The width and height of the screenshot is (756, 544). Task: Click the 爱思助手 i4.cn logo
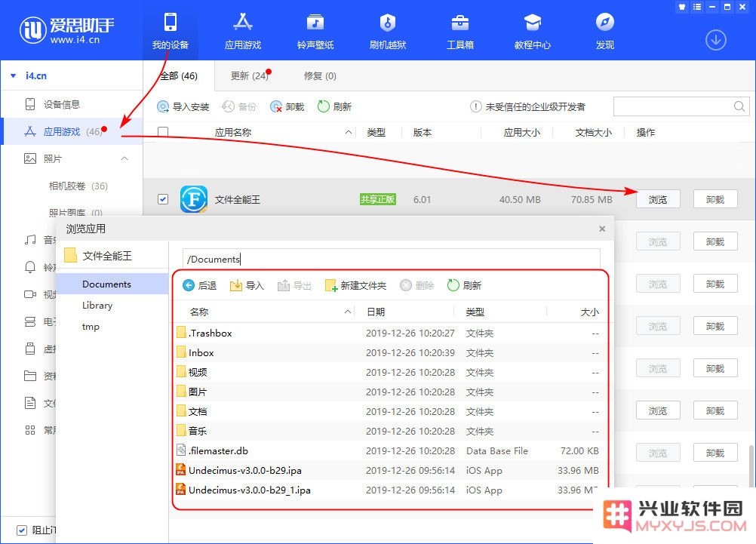tap(67, 30)
